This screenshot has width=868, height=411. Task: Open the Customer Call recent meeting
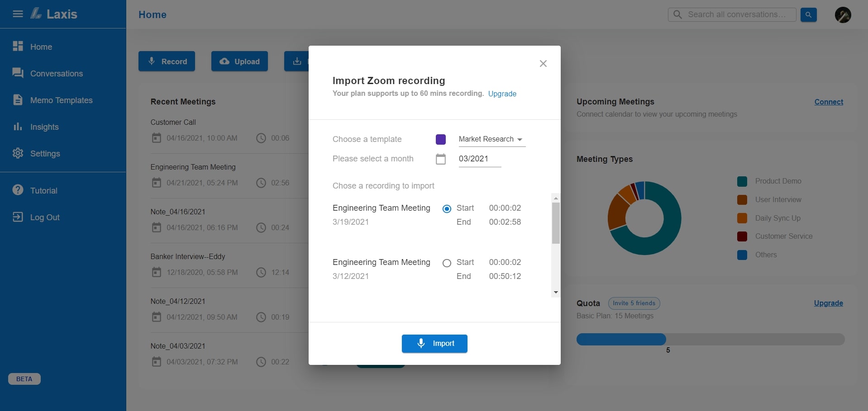pyautogui.click(x=173, y=122)
